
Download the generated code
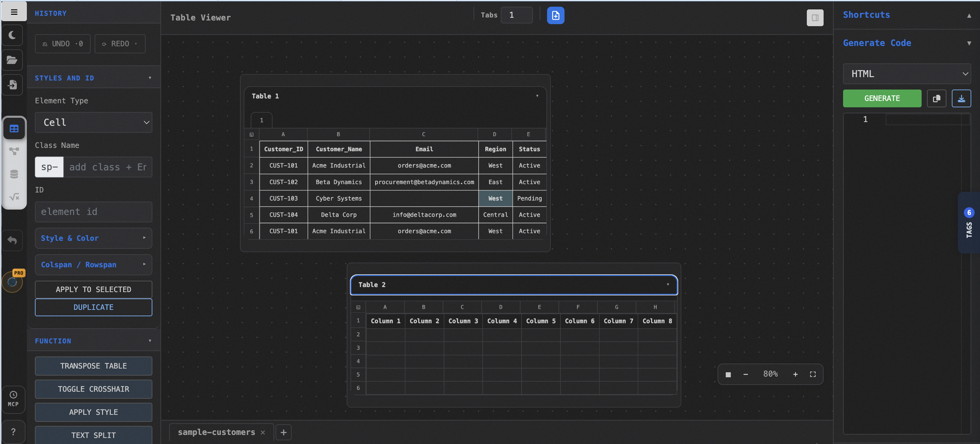[961, 99]
